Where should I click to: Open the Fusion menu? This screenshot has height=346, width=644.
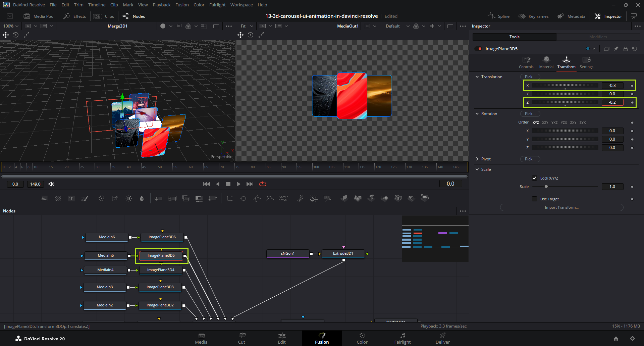click(182, 5)
